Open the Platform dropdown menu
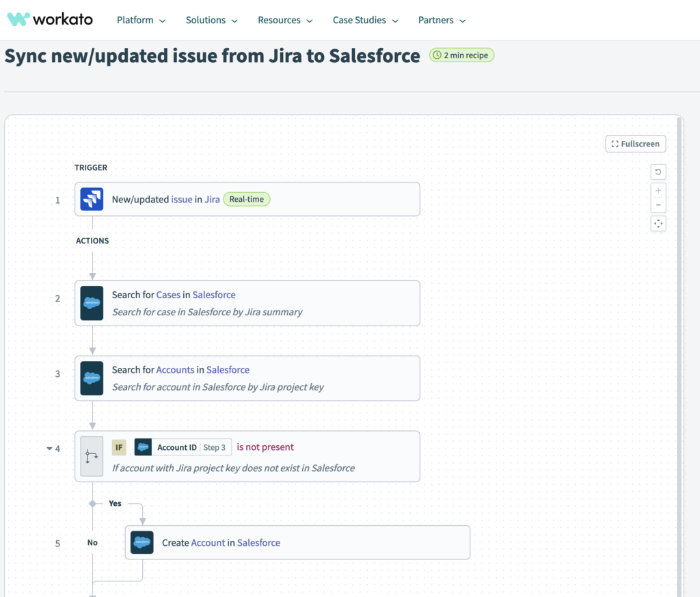 click(x=141, y=21)
